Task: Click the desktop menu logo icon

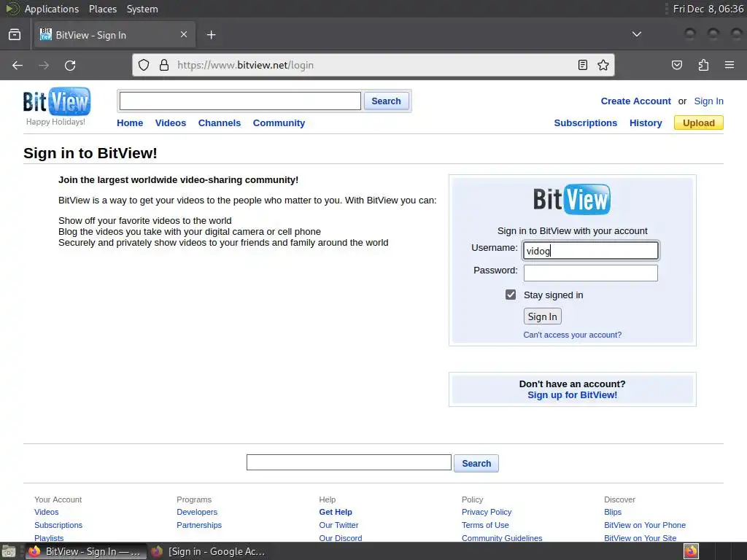Action: (12, 9)
